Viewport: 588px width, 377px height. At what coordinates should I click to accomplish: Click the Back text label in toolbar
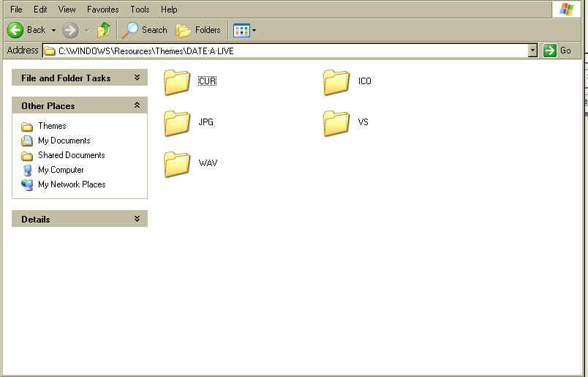click(36, 30)
